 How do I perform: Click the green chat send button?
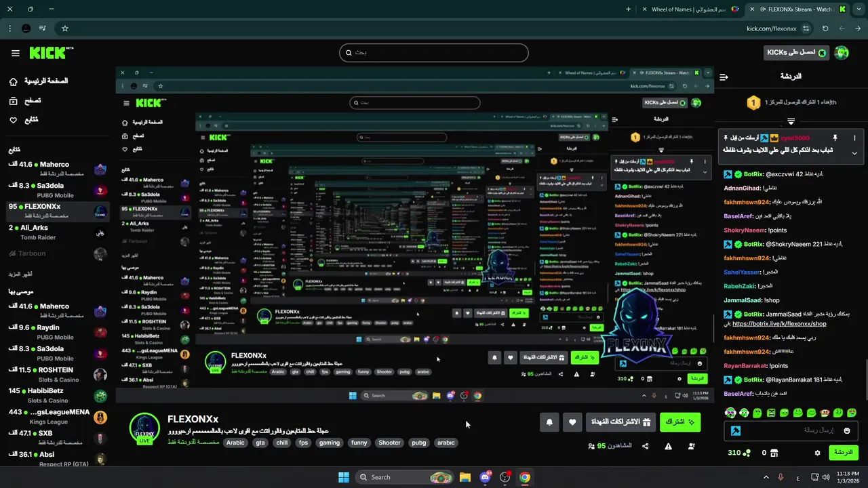844,453
